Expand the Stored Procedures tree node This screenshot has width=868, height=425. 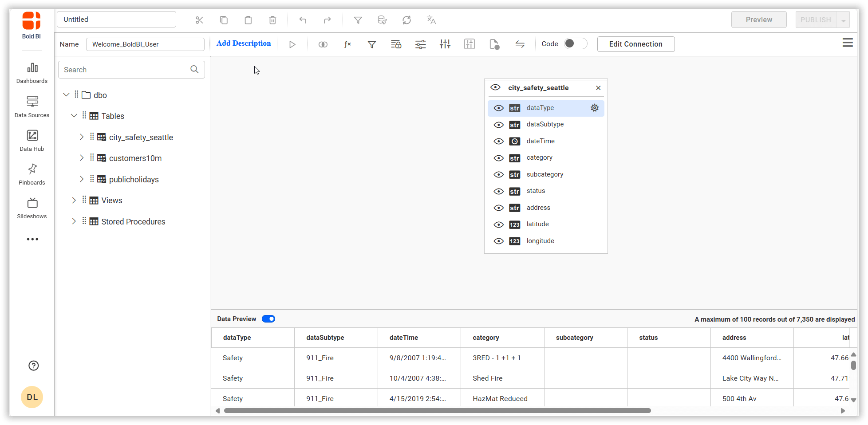[x=74, y=221]
